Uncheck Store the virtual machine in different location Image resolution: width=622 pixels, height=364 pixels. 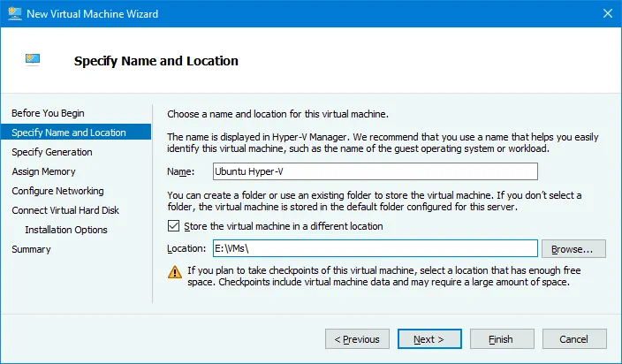coord(172,226)
